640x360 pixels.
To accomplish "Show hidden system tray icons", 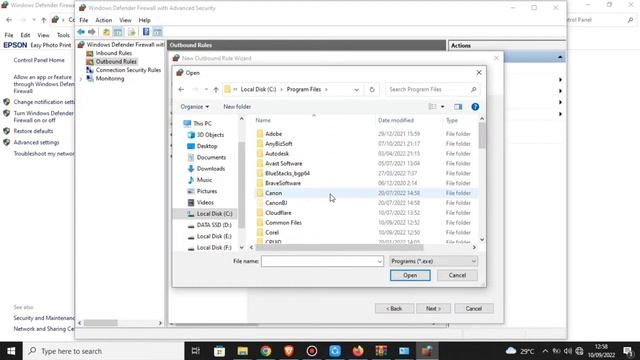I will (545, 351).
